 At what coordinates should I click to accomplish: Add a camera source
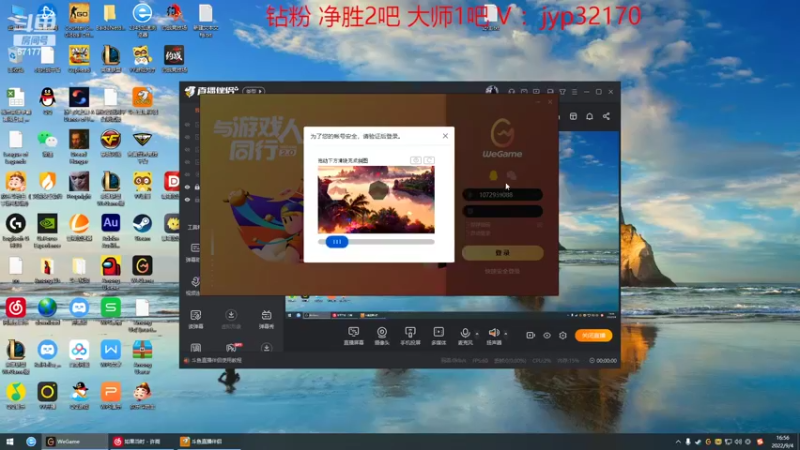coord(382,336)
